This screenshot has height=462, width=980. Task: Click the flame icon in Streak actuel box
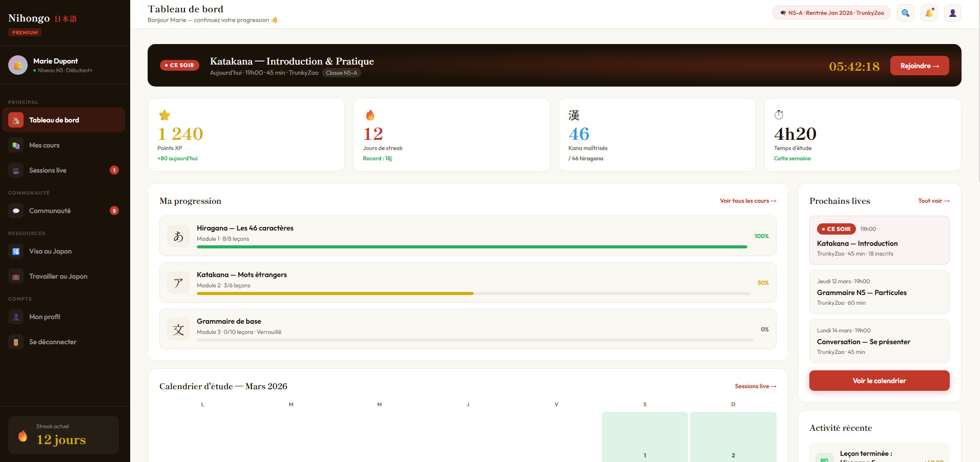(23, 435)
